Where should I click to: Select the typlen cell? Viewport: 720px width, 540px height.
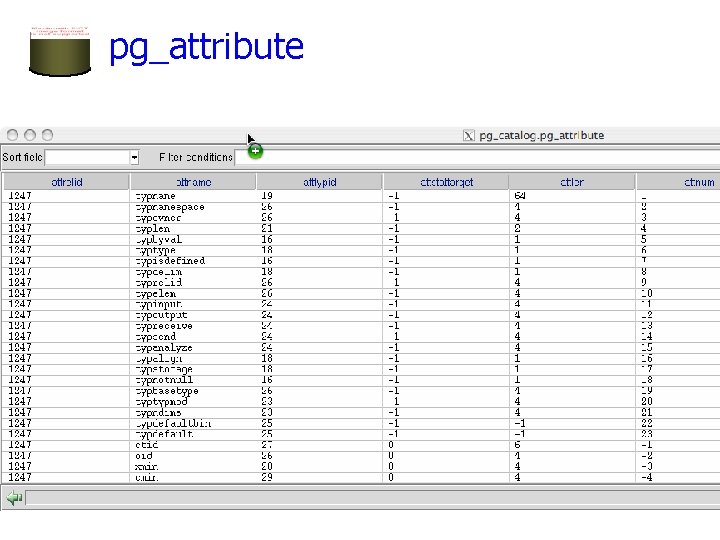(x=193, y=229)
